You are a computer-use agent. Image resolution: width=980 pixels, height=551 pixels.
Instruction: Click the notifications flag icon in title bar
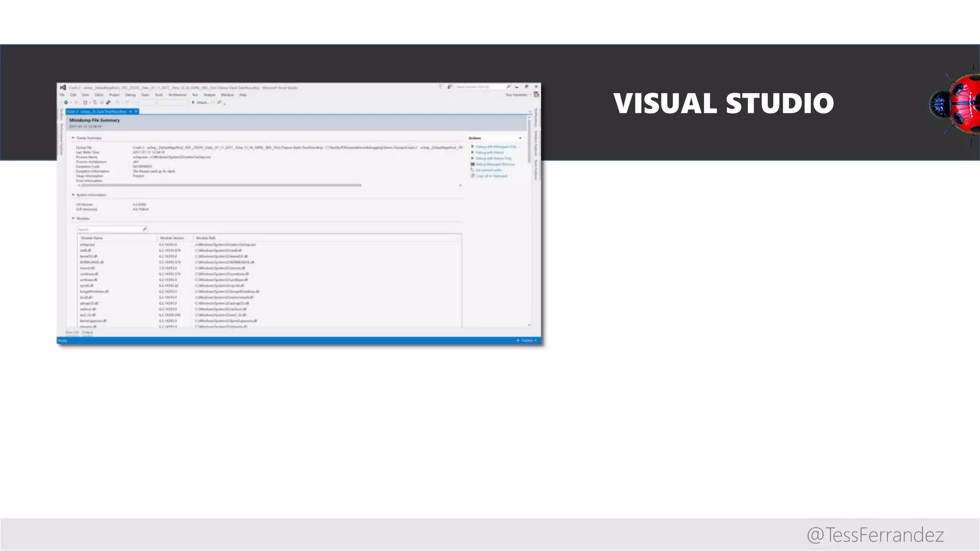tap(441, 87)
